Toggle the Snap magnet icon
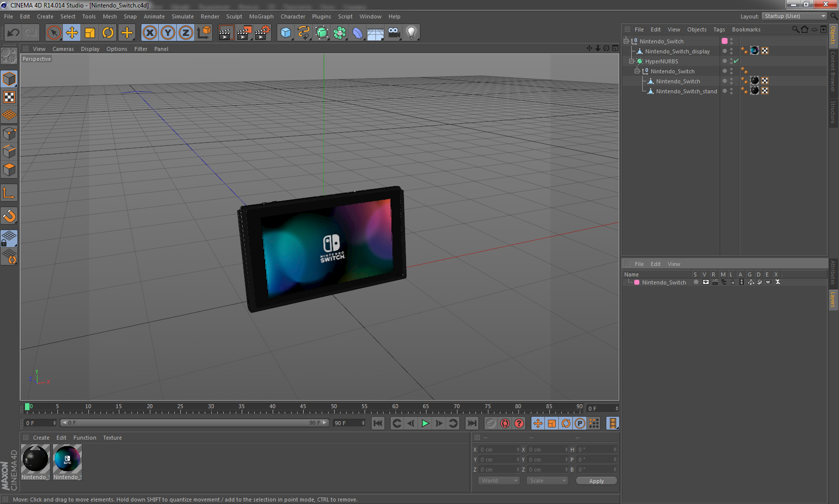The width and height of the screenshot is (839, 504). pyautogui.click(x=9, y=216)
